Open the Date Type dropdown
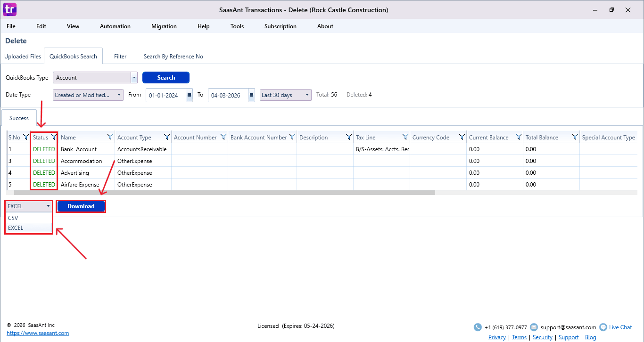 pos(88,95)
